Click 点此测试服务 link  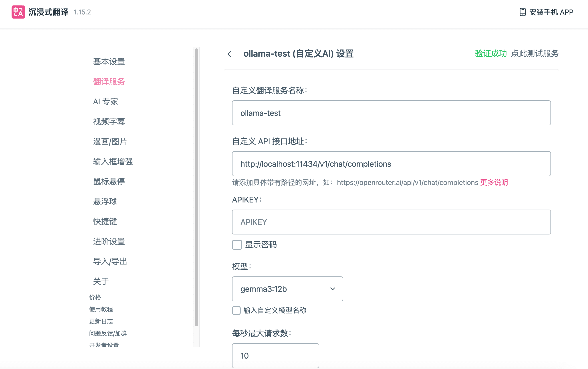point(535,54)
